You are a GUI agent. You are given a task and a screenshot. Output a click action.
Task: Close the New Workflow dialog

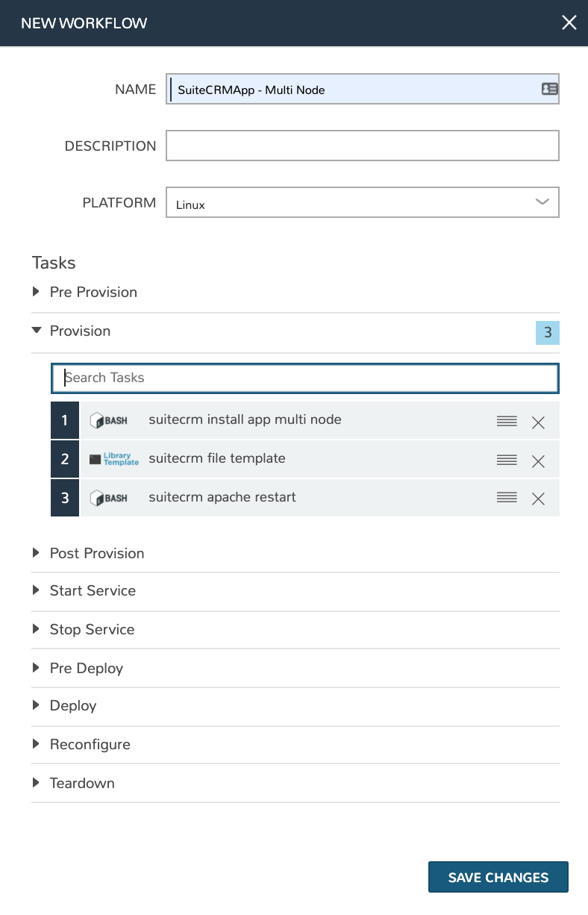coord(569,23)
